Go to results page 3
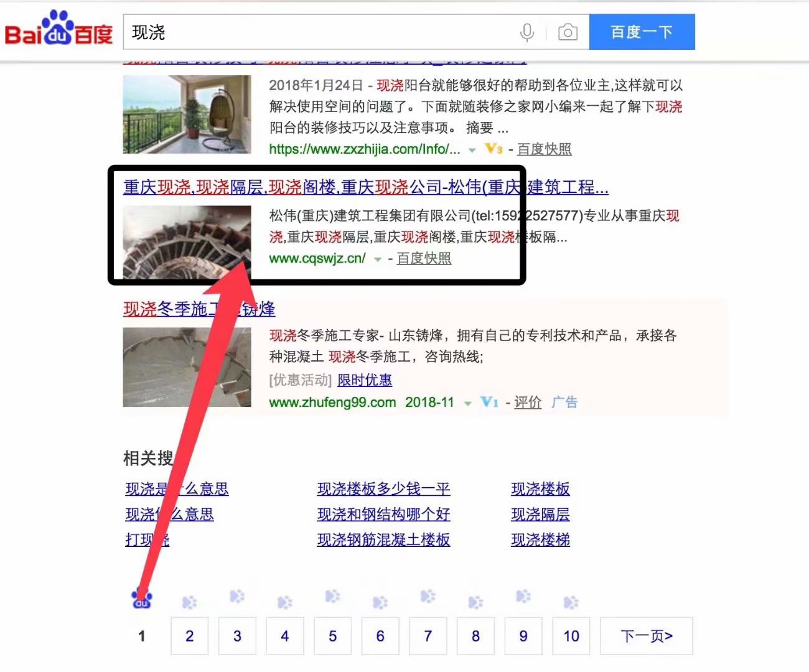The height and width of the screenshot is (672, 809). 237,636
